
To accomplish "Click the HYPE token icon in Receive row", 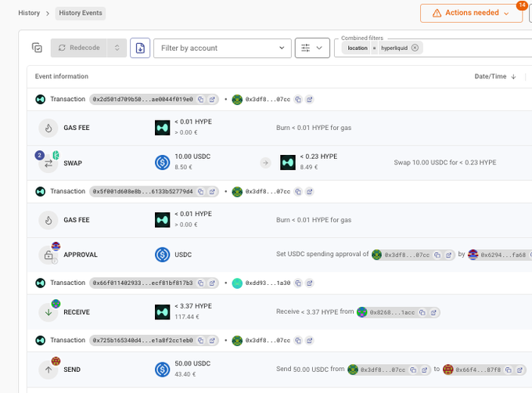I will click(x=163, y=312).
